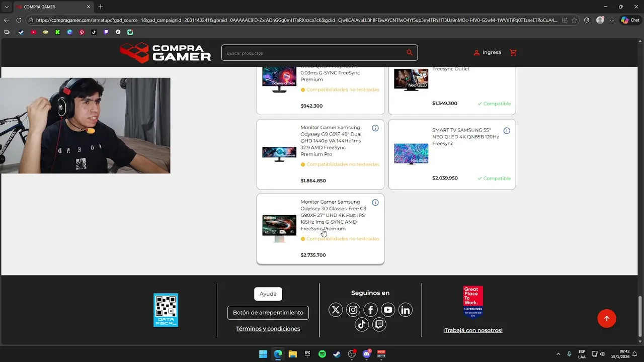Open Términos y condiciones link
The width and height of the screenshot is (644, 362).
coord(268,329)
